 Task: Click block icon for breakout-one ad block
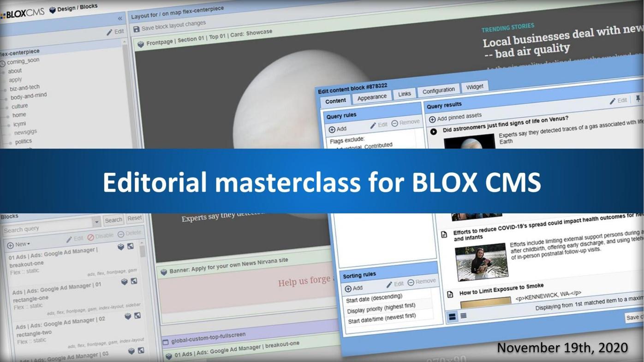121,247
